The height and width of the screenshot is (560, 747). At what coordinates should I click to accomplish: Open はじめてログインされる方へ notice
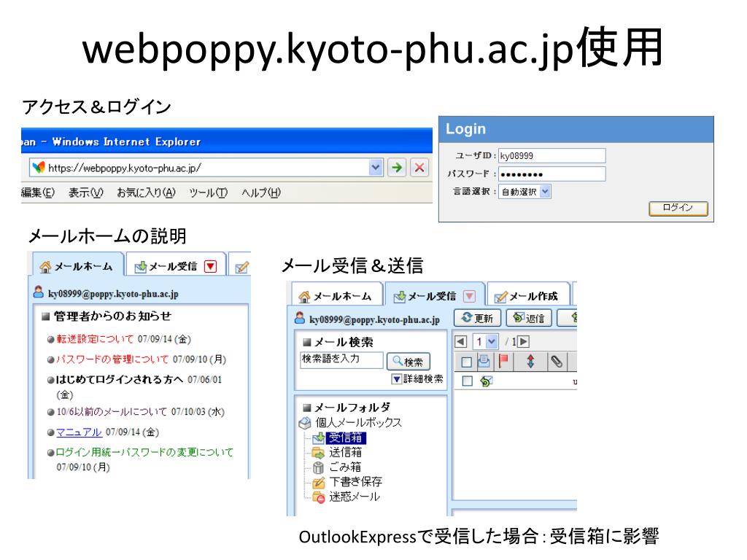point(119,379)
